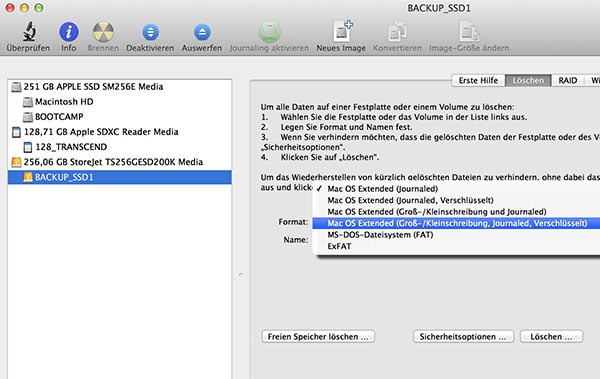600x379 pixels.
Task: Click the Konvertieren toolbar icon
Action: 397,31
